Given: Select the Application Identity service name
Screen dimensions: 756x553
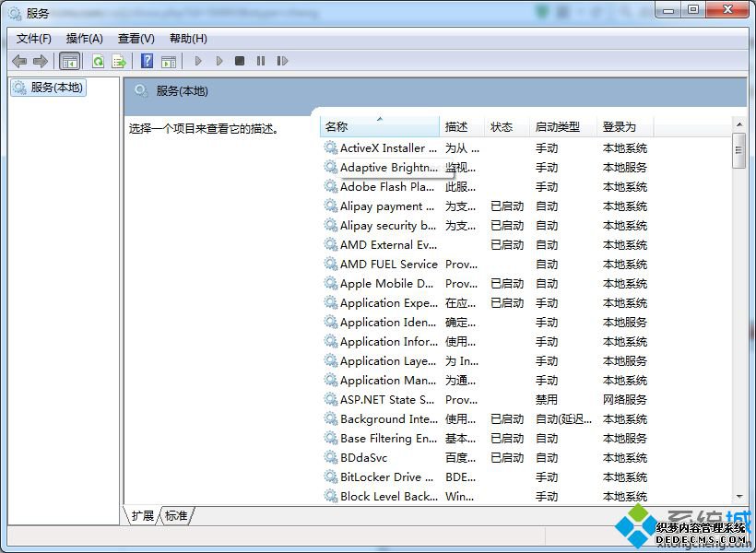Looking at the screenshot, I should point(388,323).
